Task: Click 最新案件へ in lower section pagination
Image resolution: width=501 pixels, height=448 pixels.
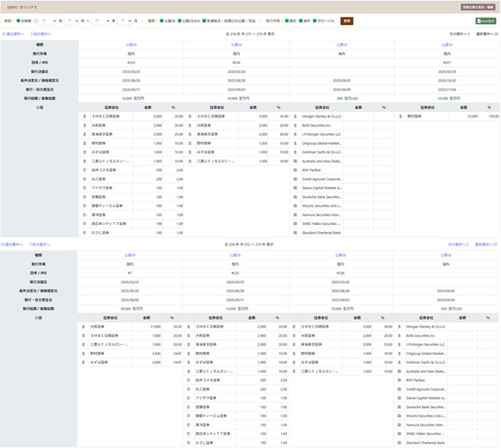Action: (x=486, y=245)
